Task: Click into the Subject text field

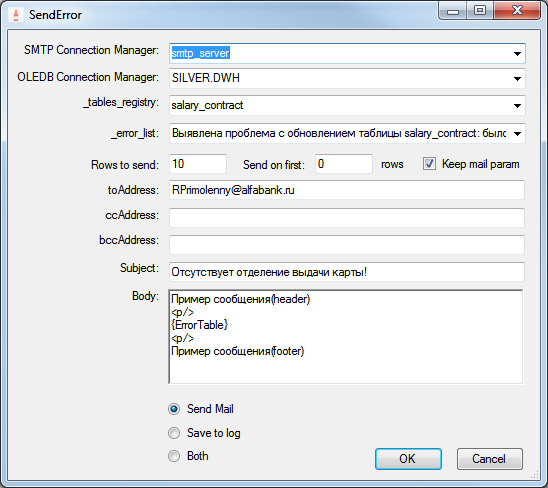Action: point(347,272)
